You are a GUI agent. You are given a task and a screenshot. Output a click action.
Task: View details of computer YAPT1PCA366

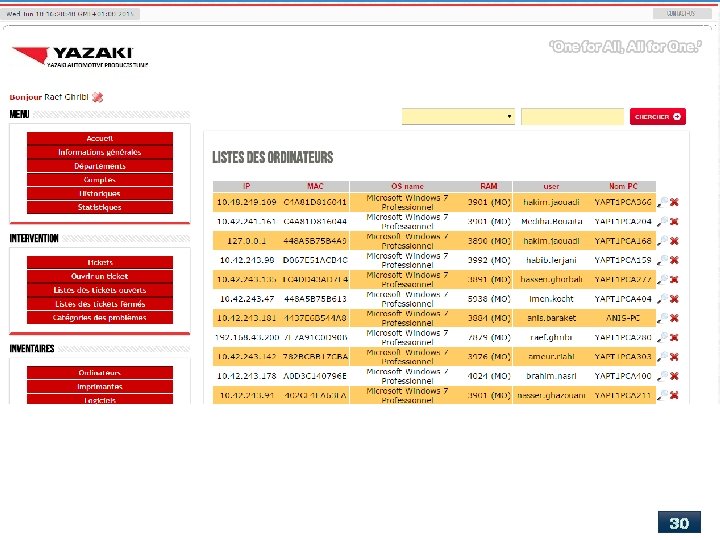pos(663,202)
